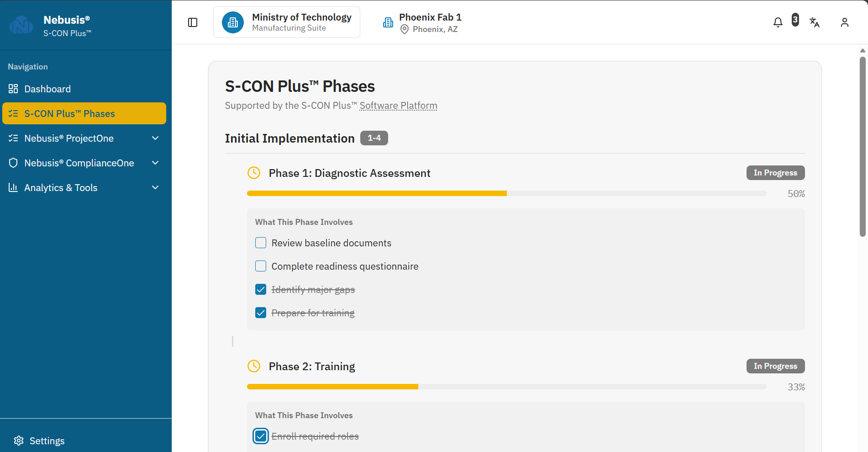Viewport: 868px width, 452px height.
Task: Open Nebusis ProjectOne nav item
Action: [84, 138]
